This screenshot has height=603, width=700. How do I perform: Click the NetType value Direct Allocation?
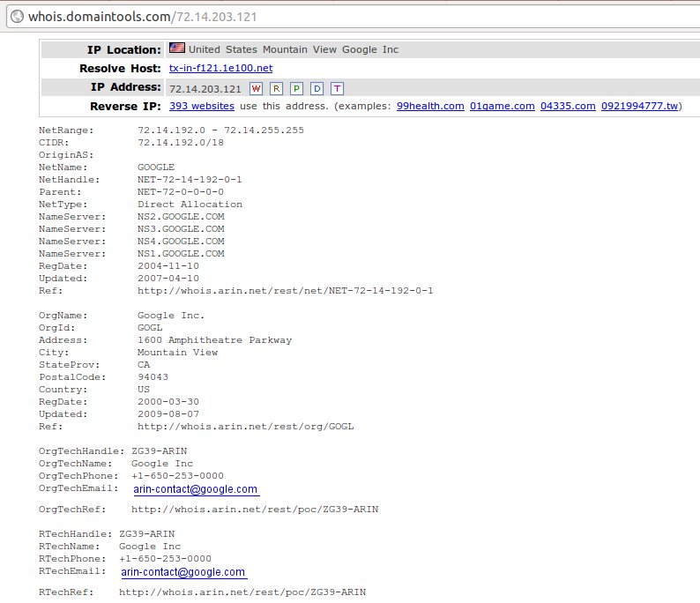pos(190,204)
